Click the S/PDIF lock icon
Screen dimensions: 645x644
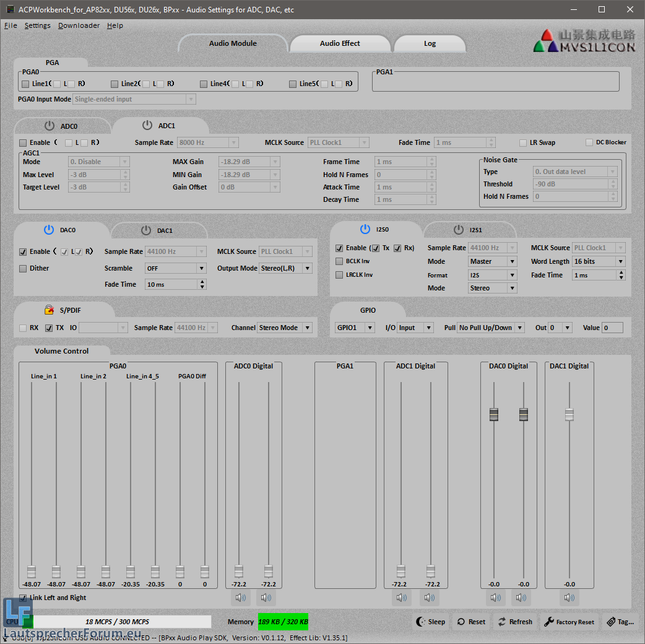click(x=49, y=310)
